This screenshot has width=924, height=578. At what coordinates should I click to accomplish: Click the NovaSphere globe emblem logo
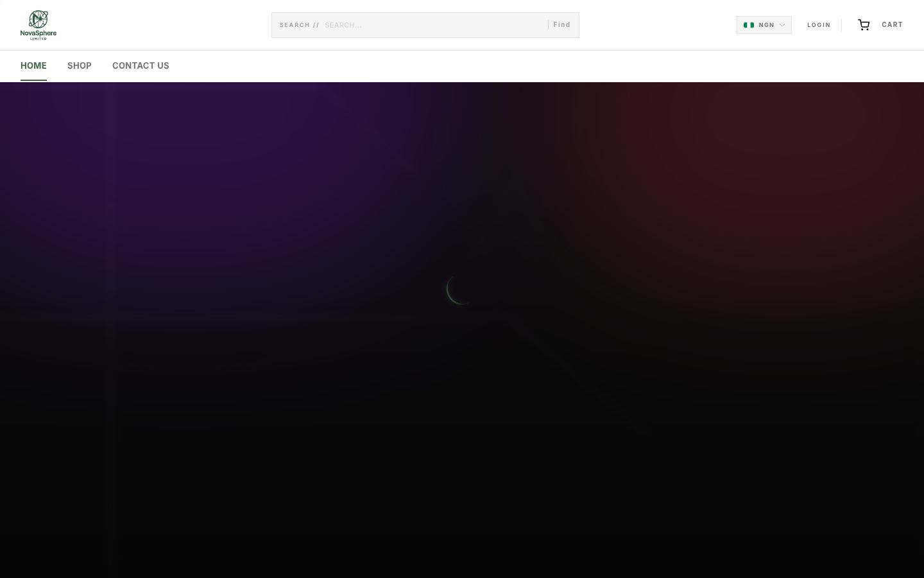coord(38,19)
